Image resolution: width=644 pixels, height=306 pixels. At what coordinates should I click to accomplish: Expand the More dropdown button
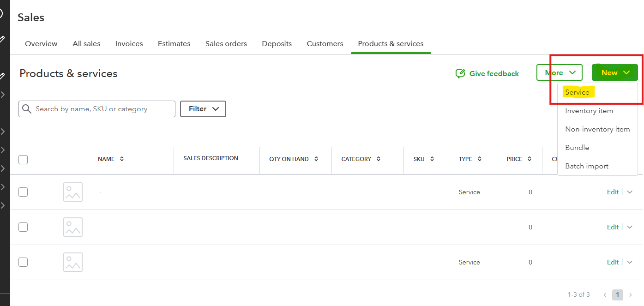[560, 73]
